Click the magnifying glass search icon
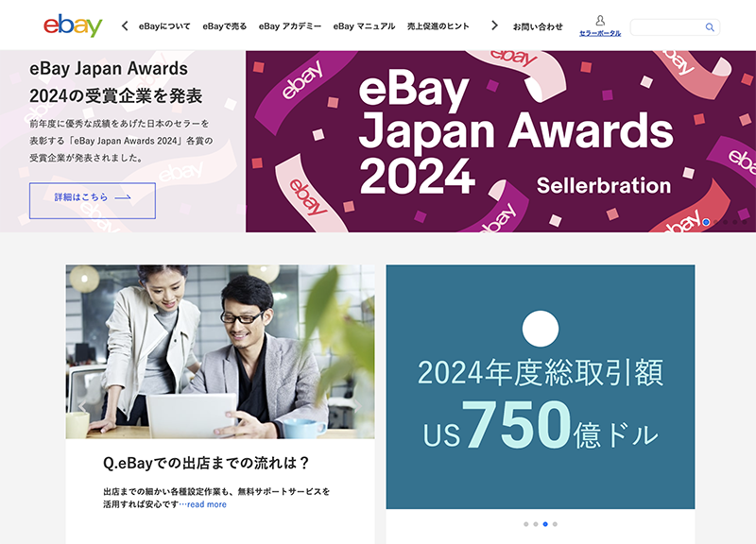The image size is (756, 544). click(x=710, y=27)
